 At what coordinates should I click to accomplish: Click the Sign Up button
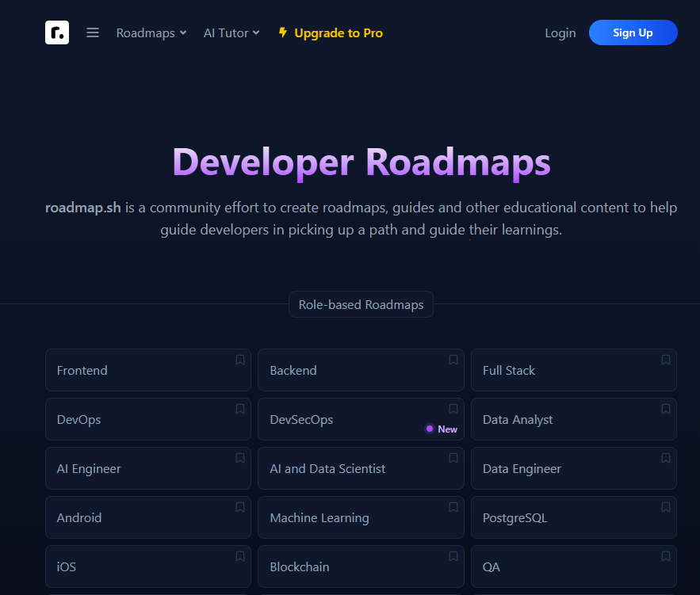coord(633,32)
